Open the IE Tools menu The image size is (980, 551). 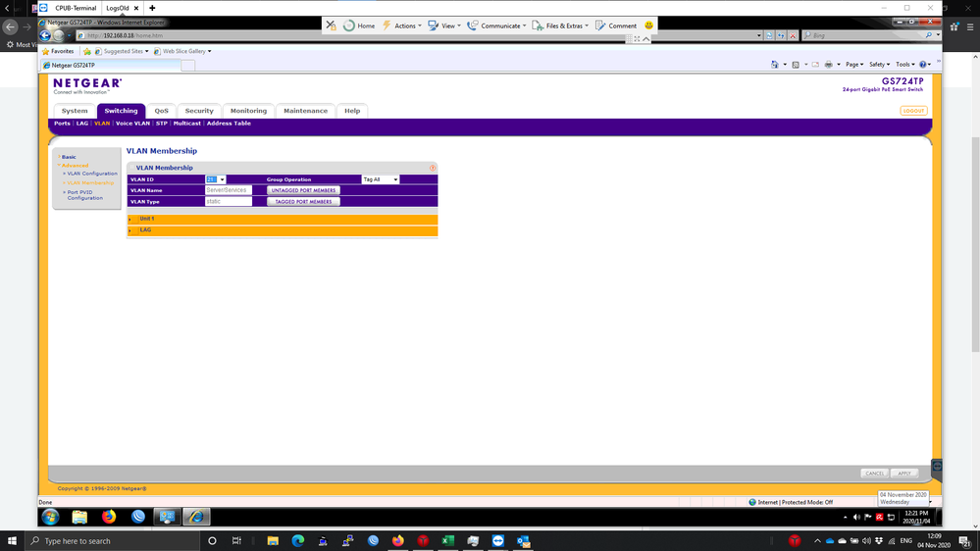(904, 65)
